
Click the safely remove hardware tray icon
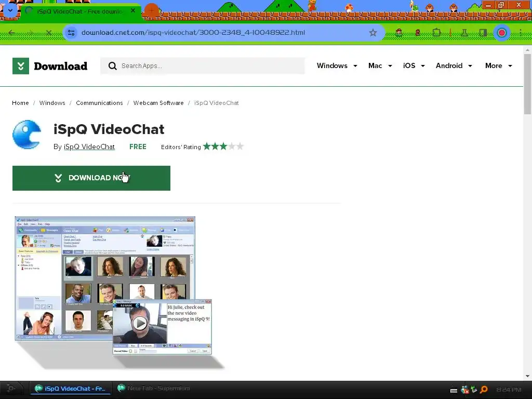point(474,390)
